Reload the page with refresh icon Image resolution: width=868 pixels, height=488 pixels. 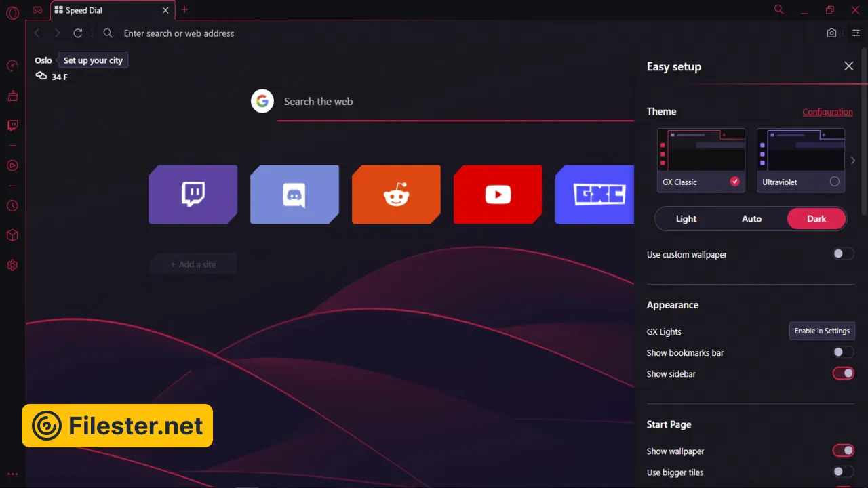tap(78, 33)
